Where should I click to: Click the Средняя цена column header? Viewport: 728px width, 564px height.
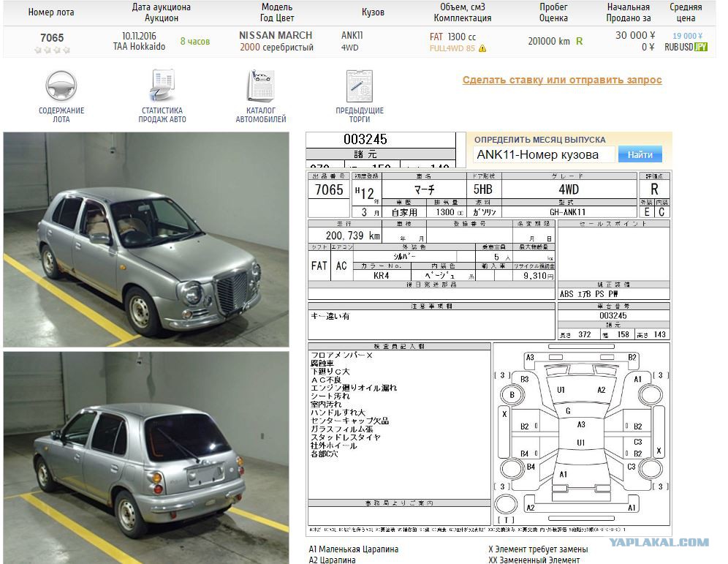686,12
